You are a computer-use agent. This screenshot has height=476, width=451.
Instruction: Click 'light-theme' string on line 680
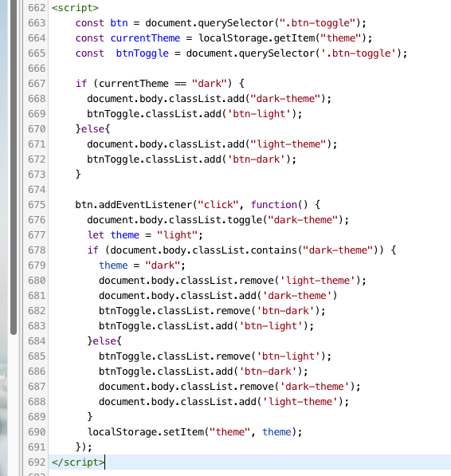(317, 281)
